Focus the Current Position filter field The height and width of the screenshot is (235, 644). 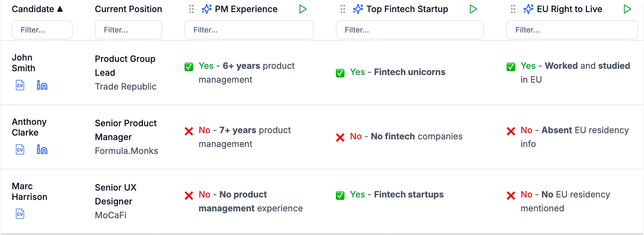click(x=128, y=30)
